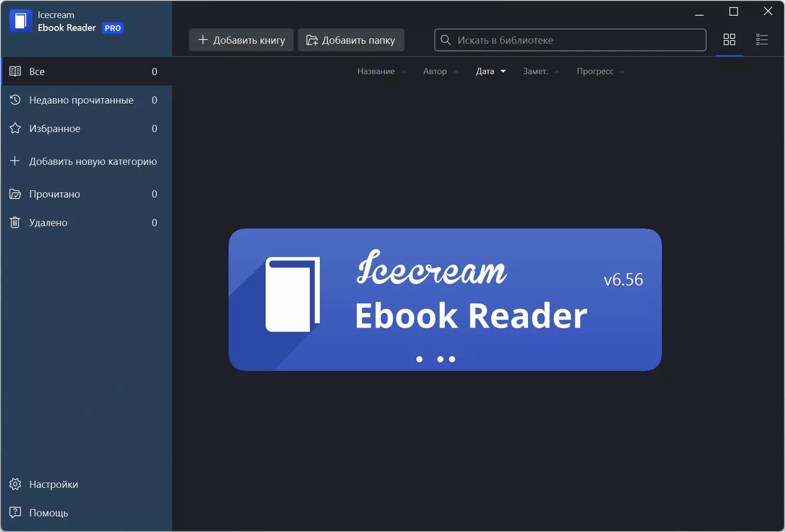The width and height of the screenshot is (785, 532).
Task: Click inside the 'Искать в библиотеке' search field
Action: tap(570, 40)
